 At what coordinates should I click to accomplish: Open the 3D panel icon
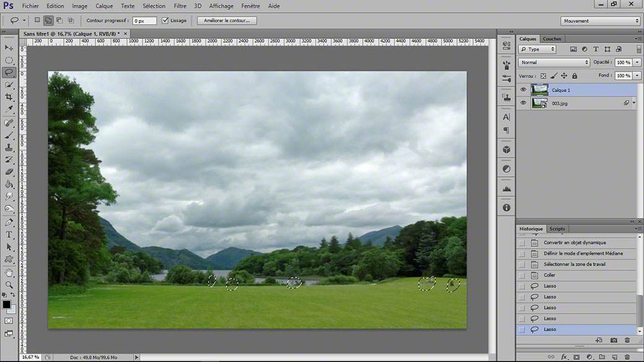point(507,150)
